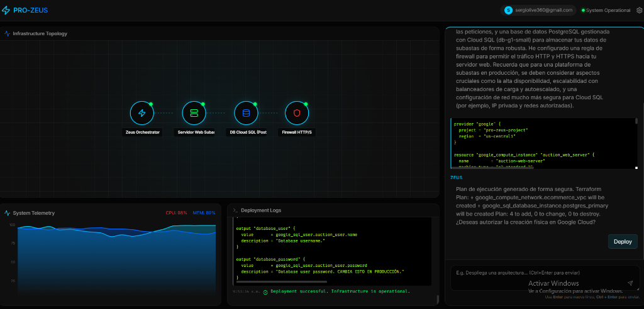The image size is (644, 309).
Task: Select the DB Cloud SQL database node
Action: pyautogui.click(x=246, y=113)
